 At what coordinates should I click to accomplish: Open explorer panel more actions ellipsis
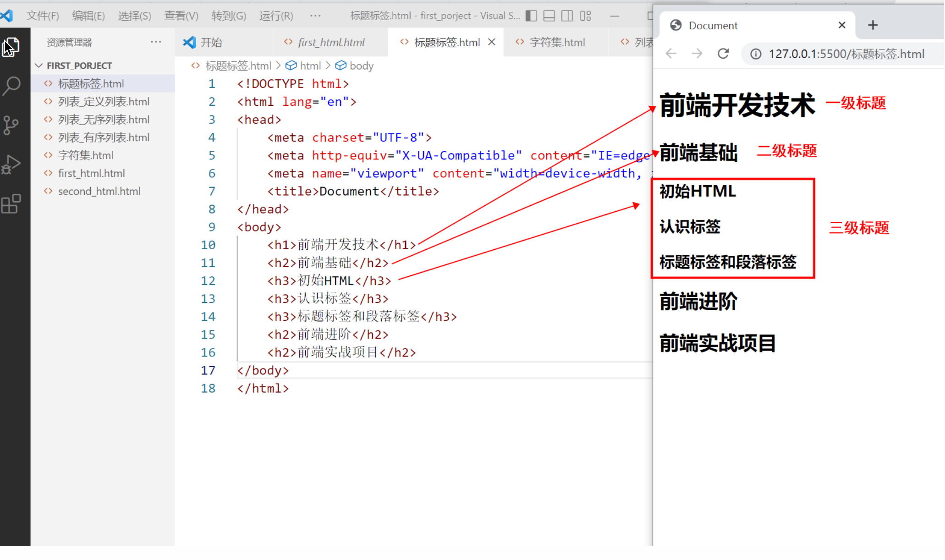pos(156,42)
